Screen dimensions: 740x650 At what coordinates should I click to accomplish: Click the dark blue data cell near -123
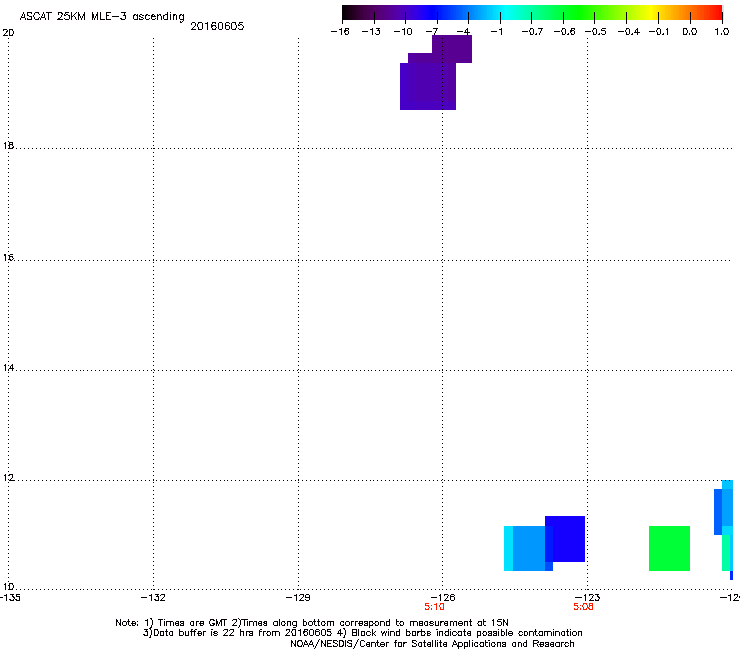coord(565,539)
